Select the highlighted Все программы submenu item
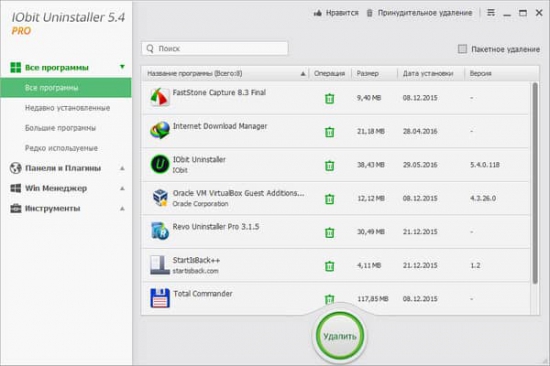550x366 pixels. [66, 88]
